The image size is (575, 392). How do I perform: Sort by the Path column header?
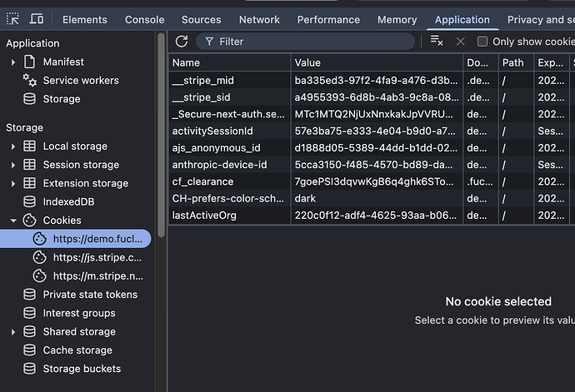click(x=516, y=62)
